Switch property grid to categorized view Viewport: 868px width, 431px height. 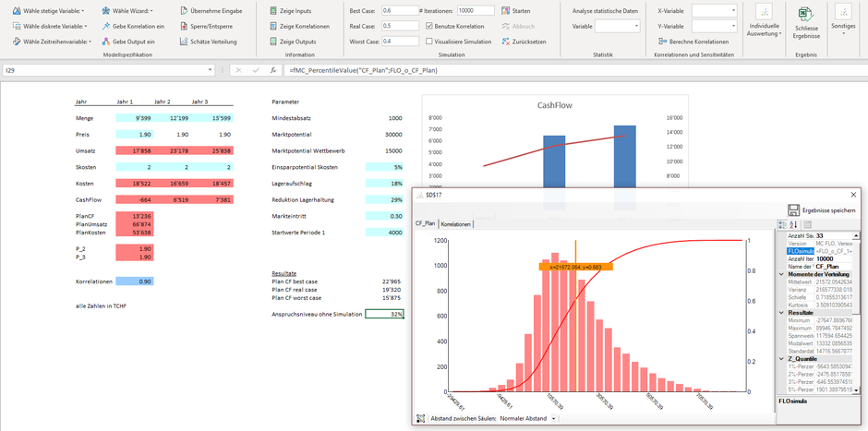pos(783,224)
